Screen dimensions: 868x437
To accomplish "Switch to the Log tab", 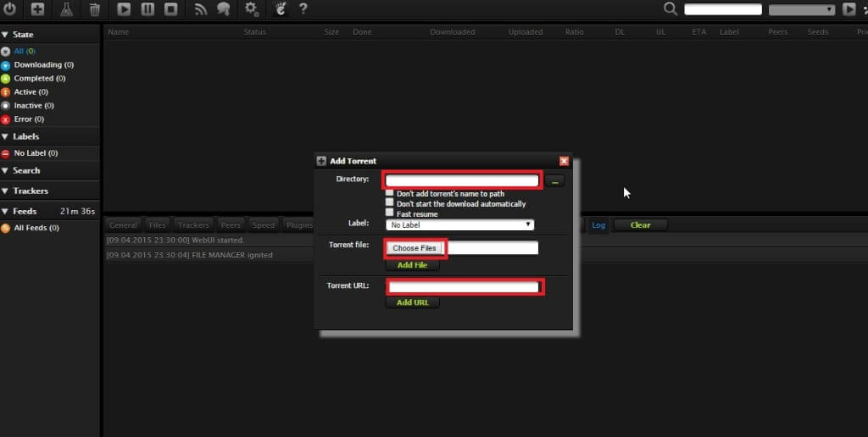I will coord(598,225).
